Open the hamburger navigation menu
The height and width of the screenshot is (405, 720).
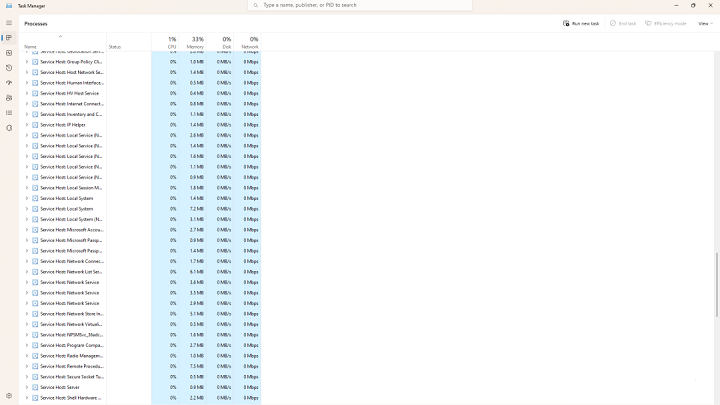[9, 23]
